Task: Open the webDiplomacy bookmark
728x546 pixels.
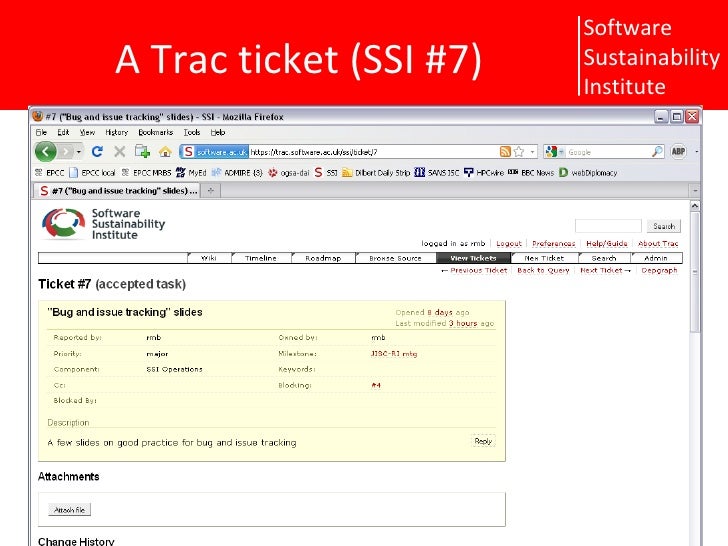Action: coord(588,173)
